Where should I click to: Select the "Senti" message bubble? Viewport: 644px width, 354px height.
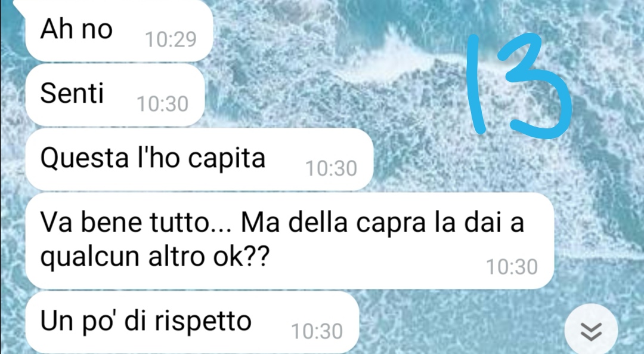click(x=115, y=95)
